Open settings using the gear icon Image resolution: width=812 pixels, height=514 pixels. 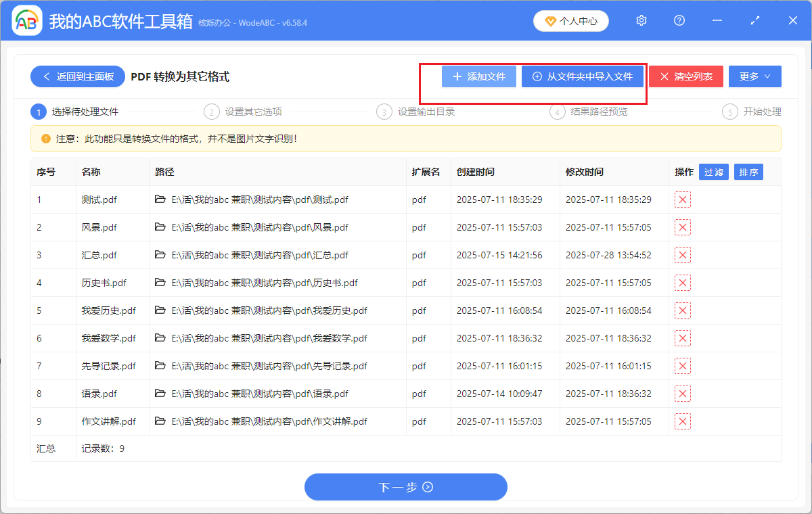tap(641, 20)
